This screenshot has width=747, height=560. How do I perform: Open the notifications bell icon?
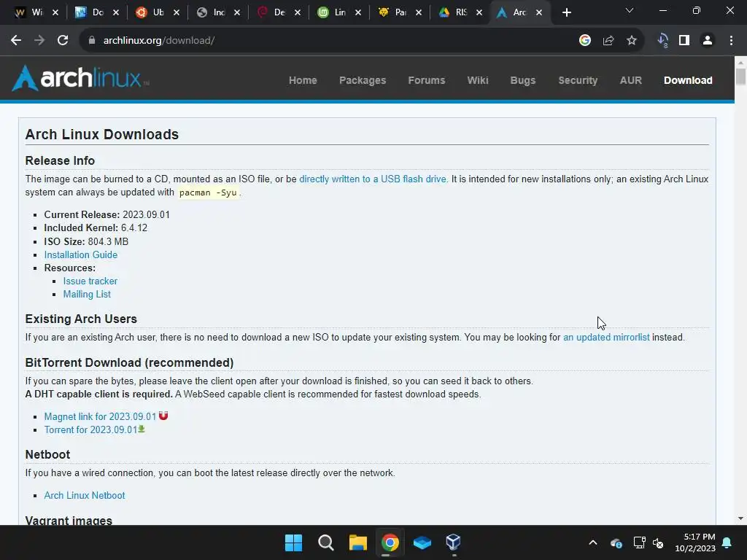pos(727,542)
